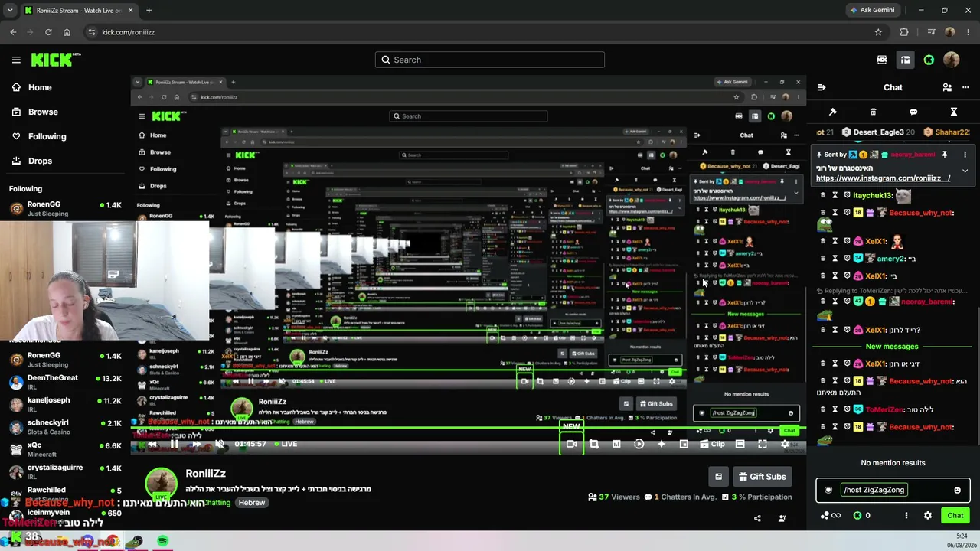Click the hammer moderation icon in chat toolbar

tap(833, 112)
